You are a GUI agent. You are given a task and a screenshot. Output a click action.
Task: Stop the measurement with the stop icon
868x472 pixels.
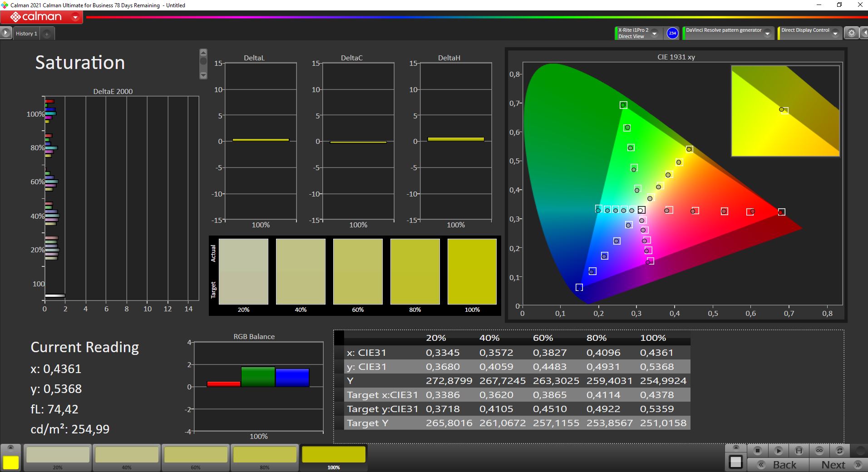point(757,451)
